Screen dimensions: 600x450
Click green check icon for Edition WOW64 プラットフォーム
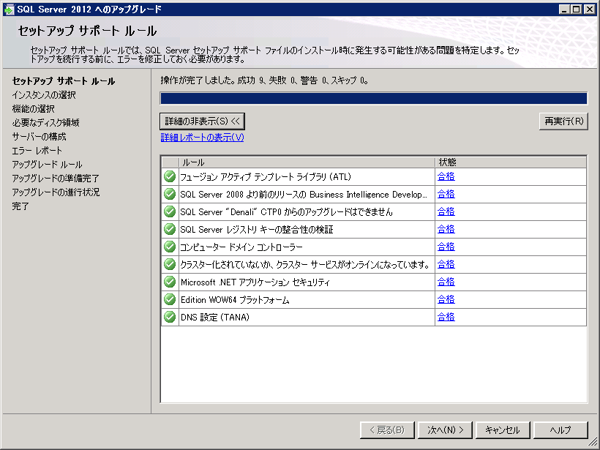pyautogui.click(x=170, y=300)
